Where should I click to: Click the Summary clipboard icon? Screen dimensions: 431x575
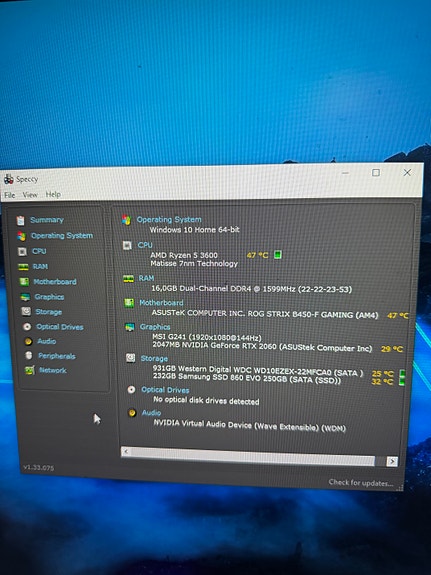pyautogui.click(x=21, y=220)
